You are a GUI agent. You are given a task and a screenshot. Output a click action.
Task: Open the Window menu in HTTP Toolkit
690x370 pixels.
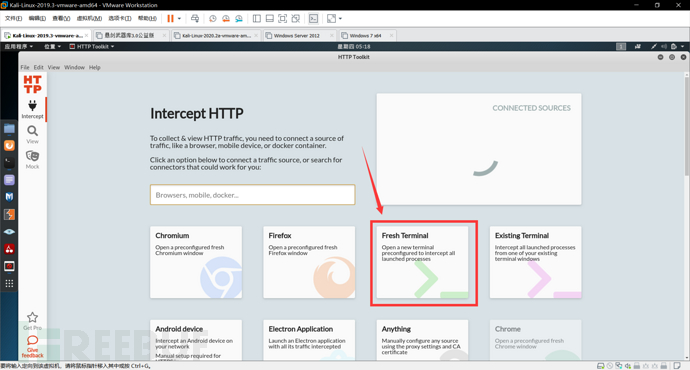(x=74, y=67)
